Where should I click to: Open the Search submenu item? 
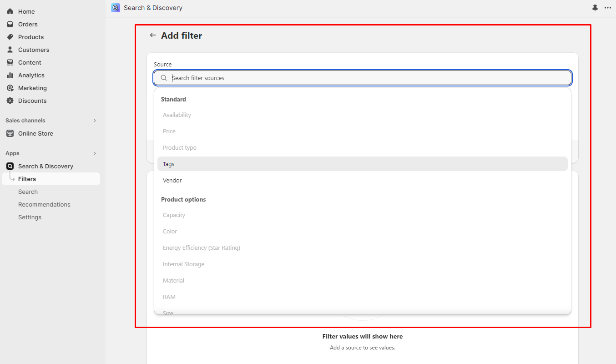(x=28, y=192)
